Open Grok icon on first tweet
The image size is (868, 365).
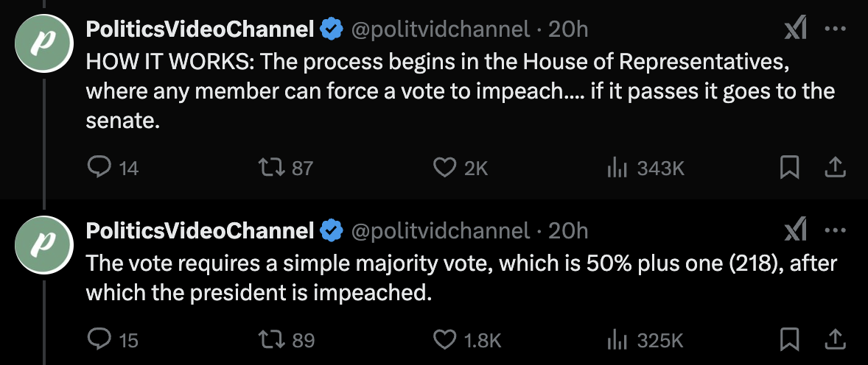click(796, 29)
